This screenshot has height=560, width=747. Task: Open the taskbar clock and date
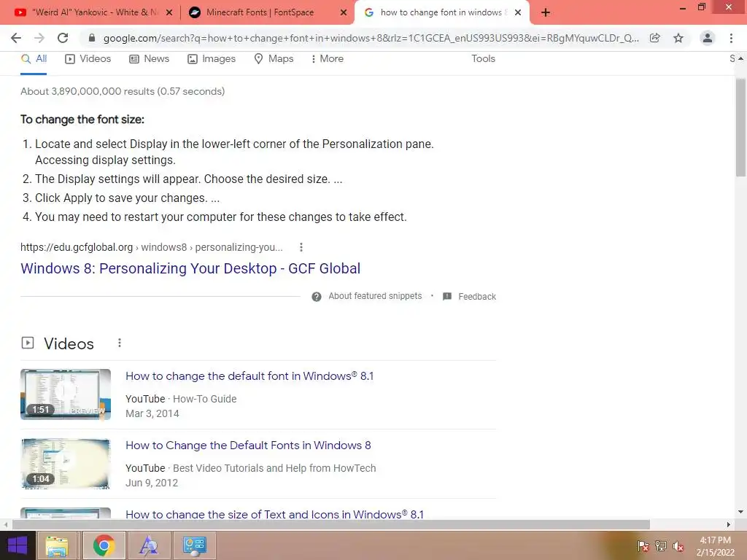(716, 546)
